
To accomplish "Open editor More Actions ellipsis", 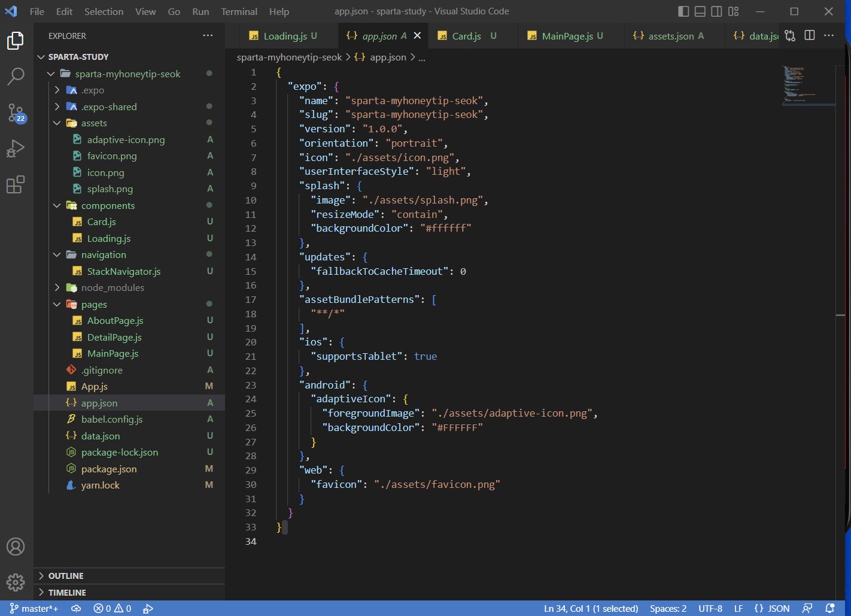I will click(829, 35).
